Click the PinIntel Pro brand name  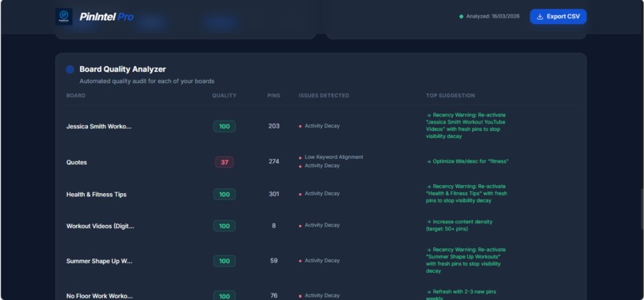pyautogui.click(x=106, y=17)
